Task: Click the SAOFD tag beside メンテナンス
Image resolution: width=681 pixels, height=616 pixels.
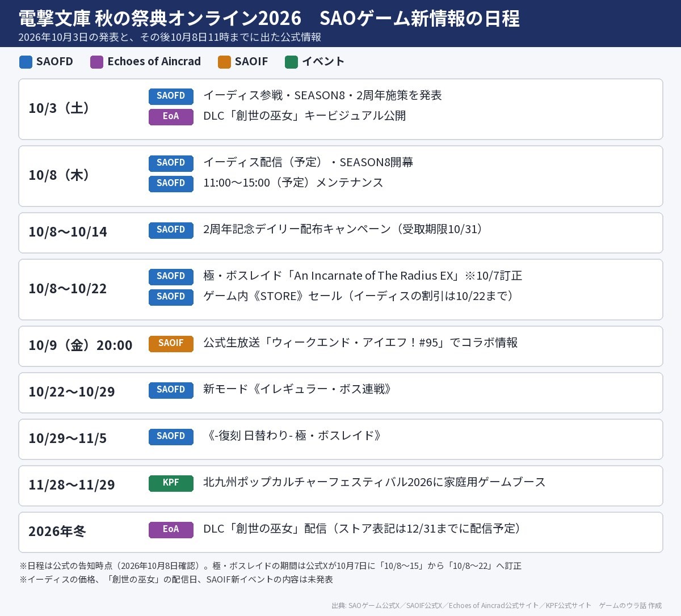Action: click(171, 183)
